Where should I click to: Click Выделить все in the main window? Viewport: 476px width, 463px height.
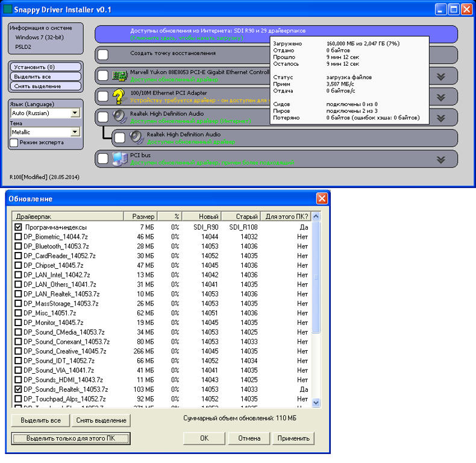pyautogui.click(x=46, y=77)
